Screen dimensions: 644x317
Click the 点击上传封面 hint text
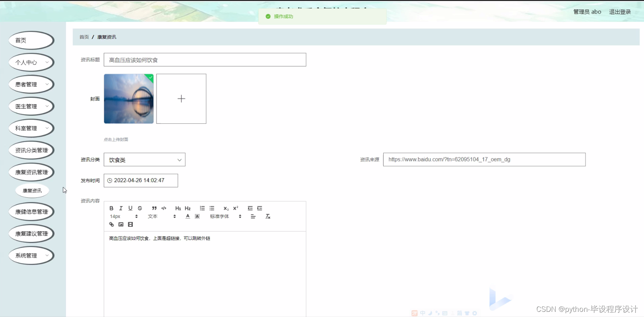(116, 140)
